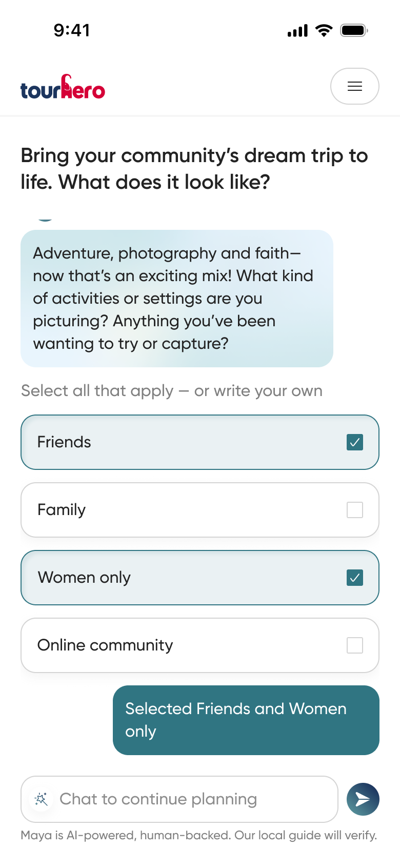This screenshot has width=400, height=868.
Task: Uncheck the Friends checkbox
Action: tap(355, 442)
